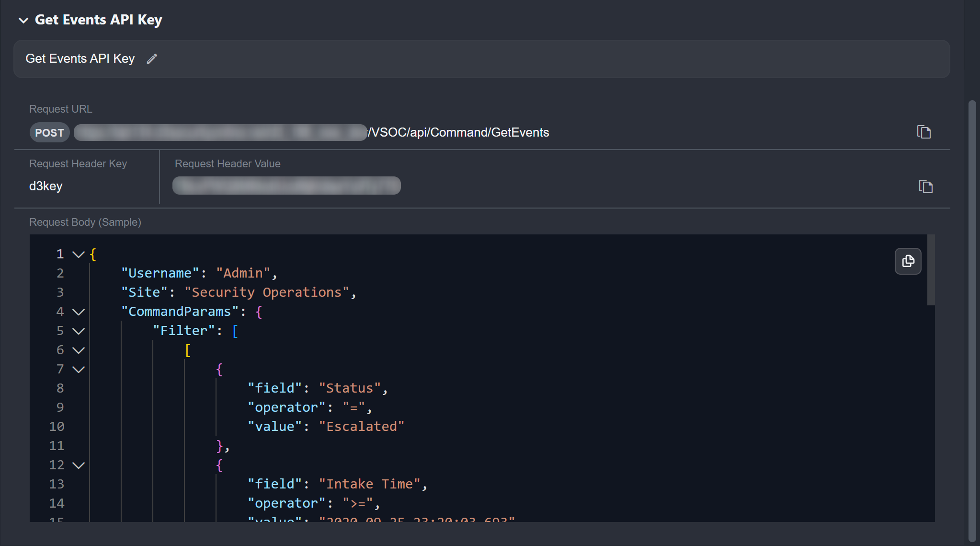980x546 pixels.
Task: Click the /VSOC/api/Command/GetEvents URL text
Action: click(458, 132)
